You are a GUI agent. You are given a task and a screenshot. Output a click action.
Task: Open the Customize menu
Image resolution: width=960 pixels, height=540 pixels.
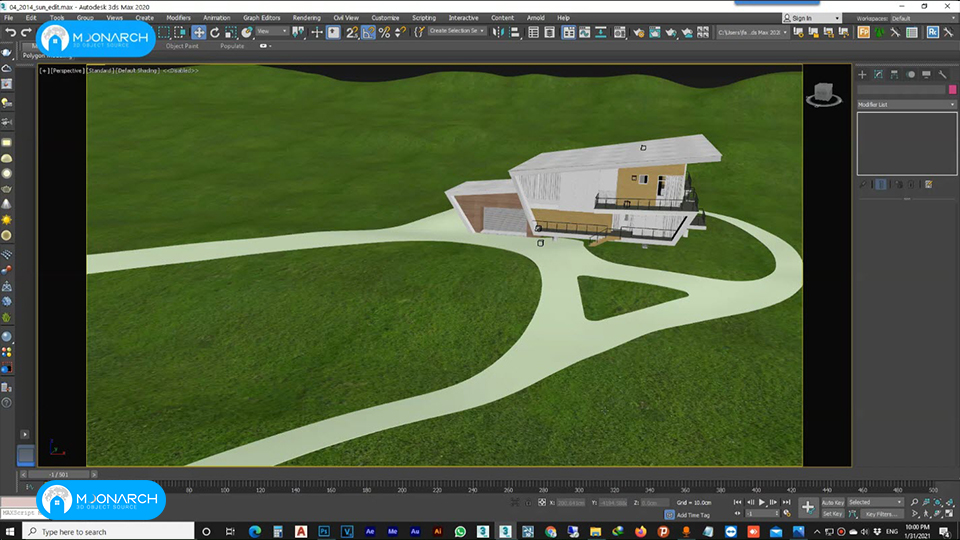point(385,18)
